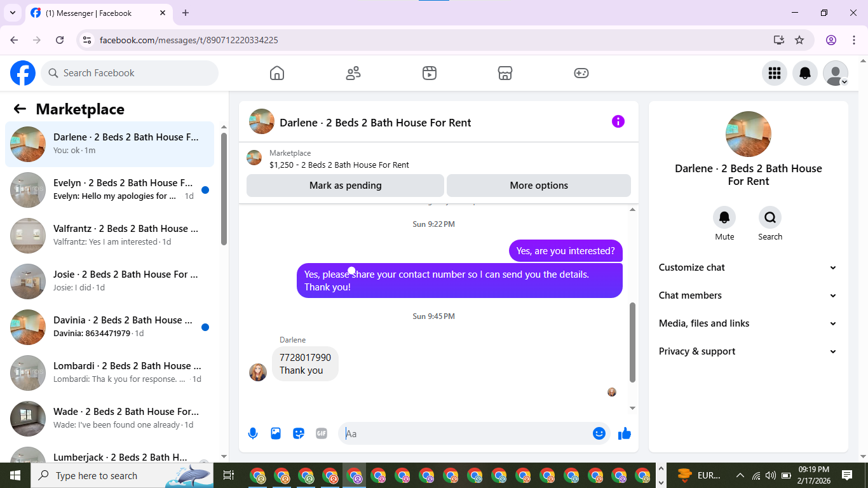Click Mark as pending button
Screen dimensions: 868x488
click(345, 186)
